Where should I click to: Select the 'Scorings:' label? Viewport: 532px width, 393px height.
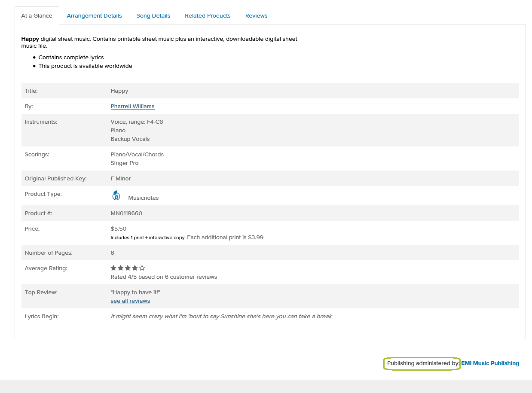[x=37, y=155]
